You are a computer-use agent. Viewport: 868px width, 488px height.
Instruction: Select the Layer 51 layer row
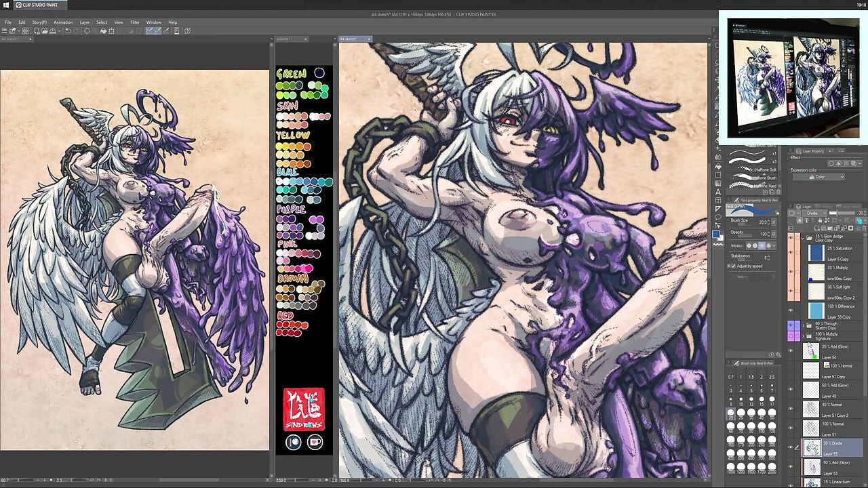coord(827,428)
